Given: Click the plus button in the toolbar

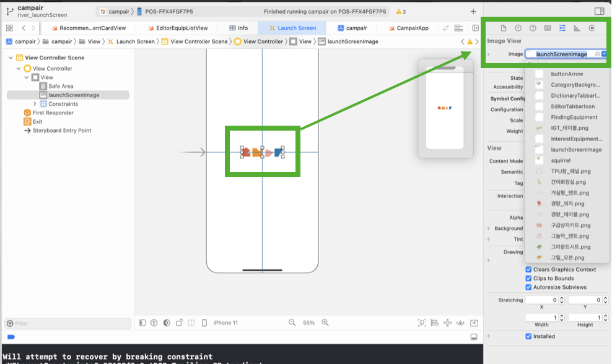Looking at the screenshot, I should 473,11.
